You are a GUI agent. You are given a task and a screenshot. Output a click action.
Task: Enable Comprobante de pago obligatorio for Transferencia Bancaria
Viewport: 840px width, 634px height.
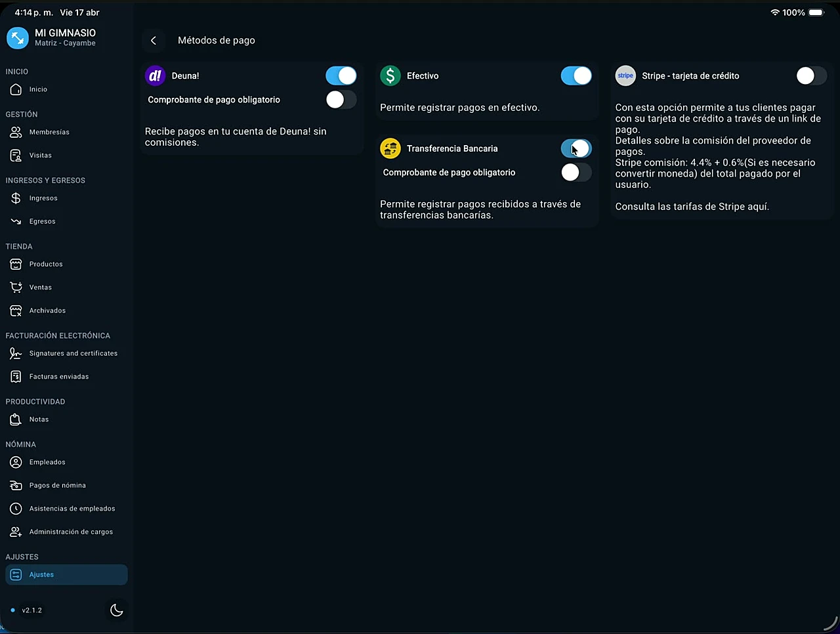(576, 172)
